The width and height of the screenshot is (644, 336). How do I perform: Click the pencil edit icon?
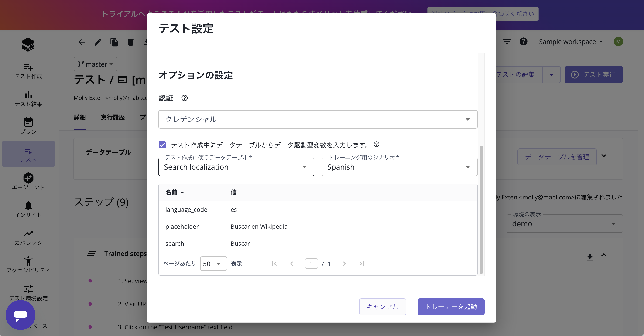98,42
